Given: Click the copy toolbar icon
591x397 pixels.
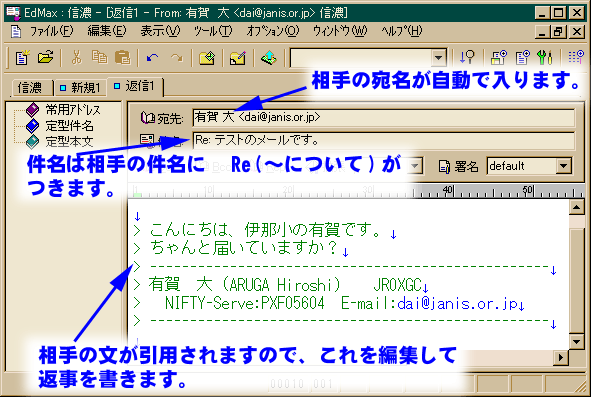Looking at the screenshot, I should (100, 58).
